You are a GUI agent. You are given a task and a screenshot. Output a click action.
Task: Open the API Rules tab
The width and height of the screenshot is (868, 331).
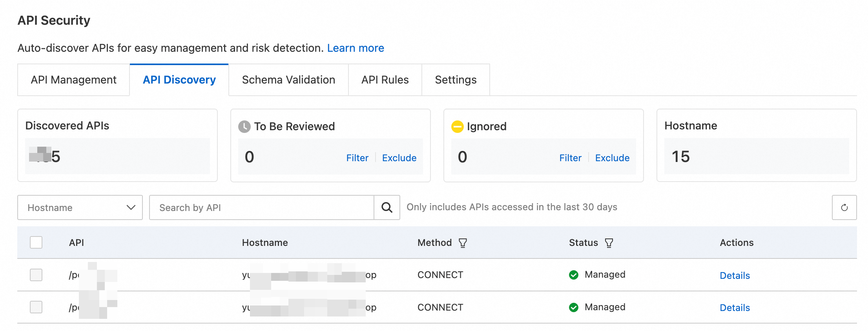click(x=385, y=80)
